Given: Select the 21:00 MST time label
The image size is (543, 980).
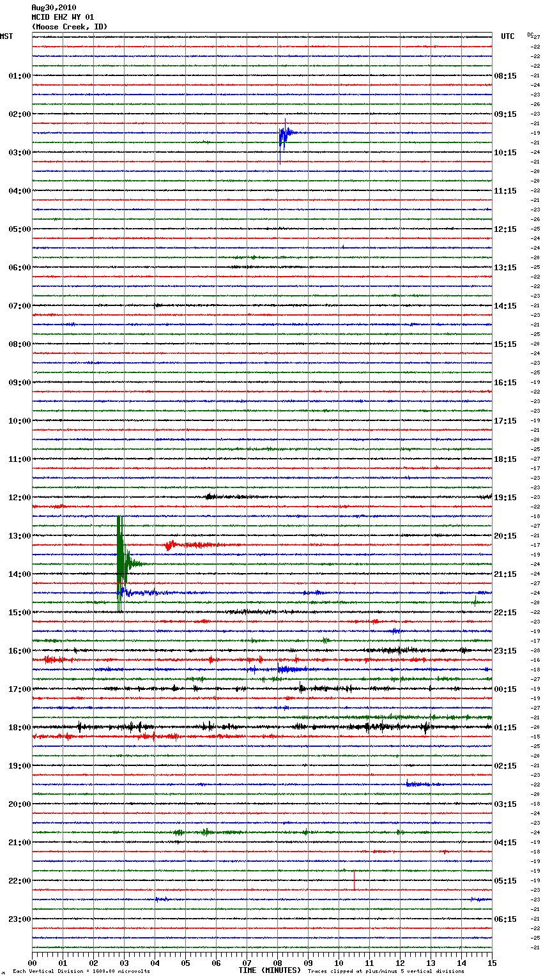Looking at the screenshot, I should click(x=19, y=842).
